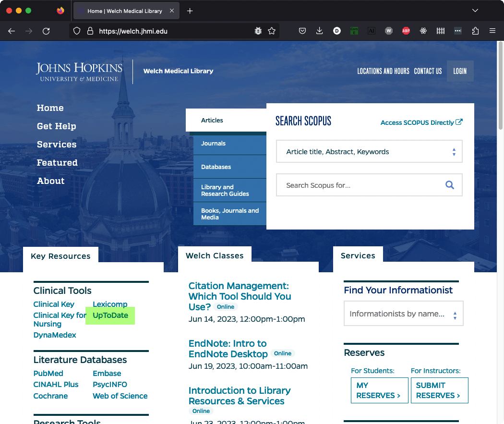Open a new tab with the plus icon
The image size is (504, 424).
click(190, 11)
